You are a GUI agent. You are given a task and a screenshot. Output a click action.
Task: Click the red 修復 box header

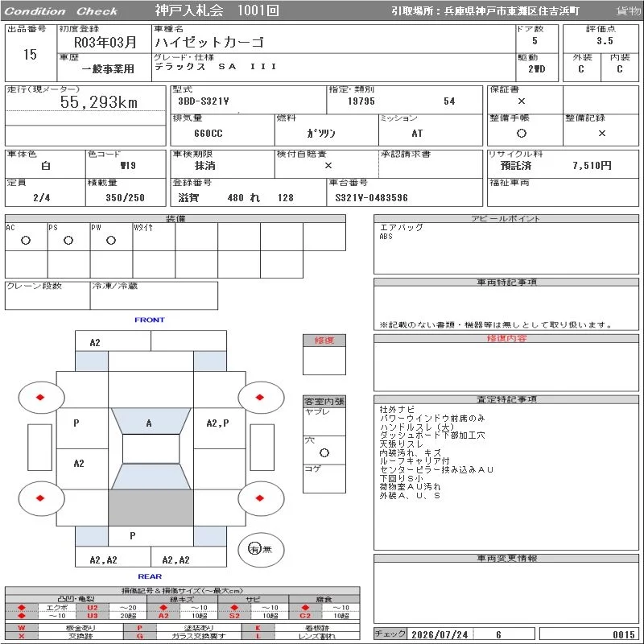tap(324, 341)
